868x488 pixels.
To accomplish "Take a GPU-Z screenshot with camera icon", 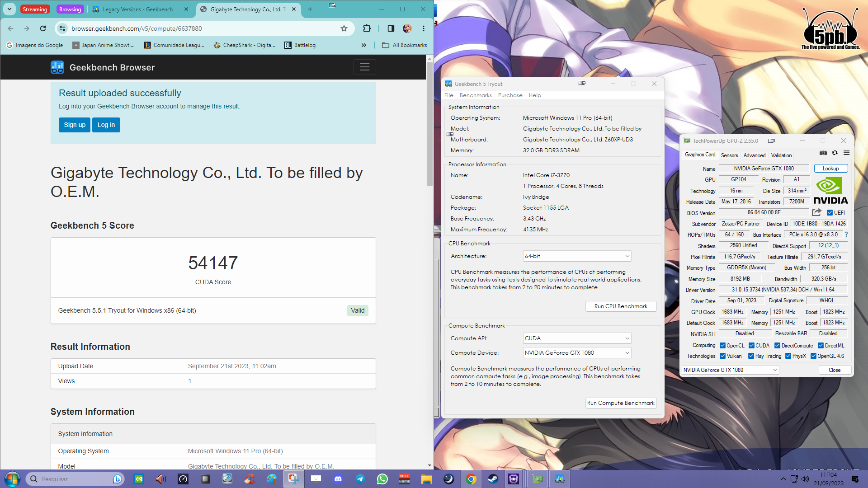I will [x=823, y=153].
